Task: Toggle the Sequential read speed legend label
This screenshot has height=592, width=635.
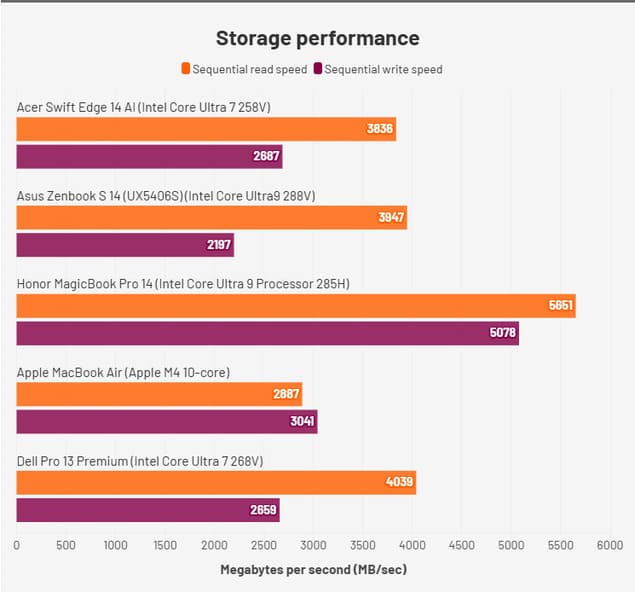Action: (x=249, y=70)
